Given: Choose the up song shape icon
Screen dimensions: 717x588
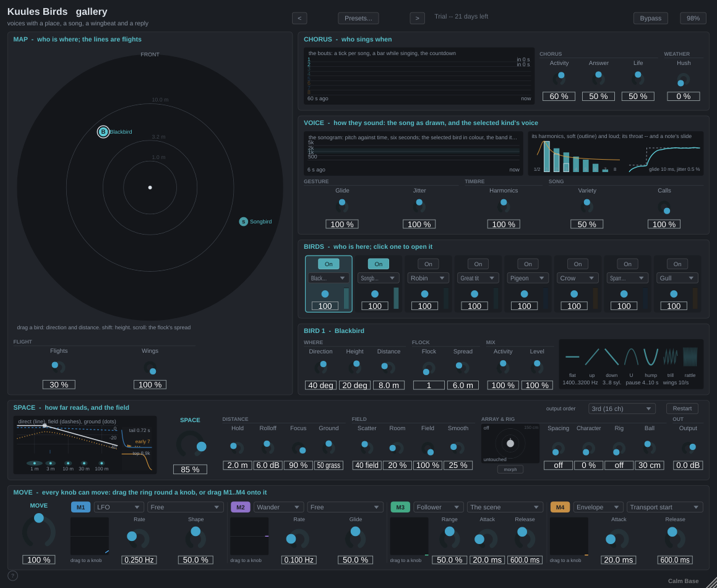Looking at the screenshot, I should coord(591,357).
